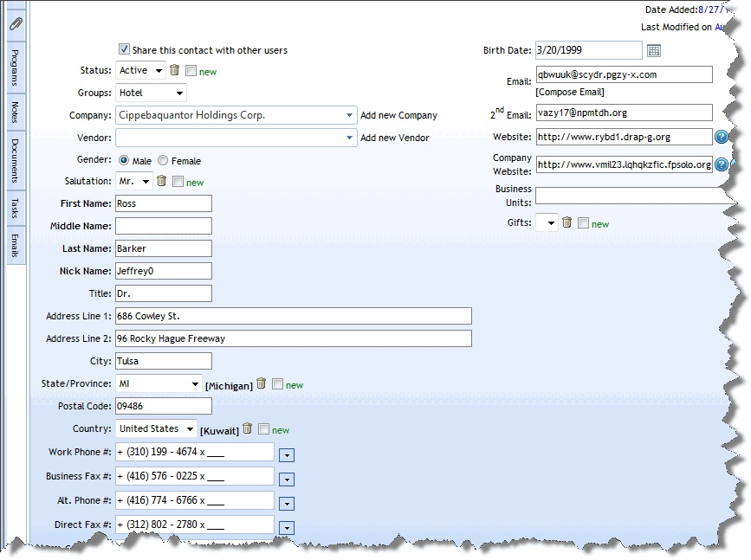Click trash icon beside State/Province [Michigan]

coord(261,383)
